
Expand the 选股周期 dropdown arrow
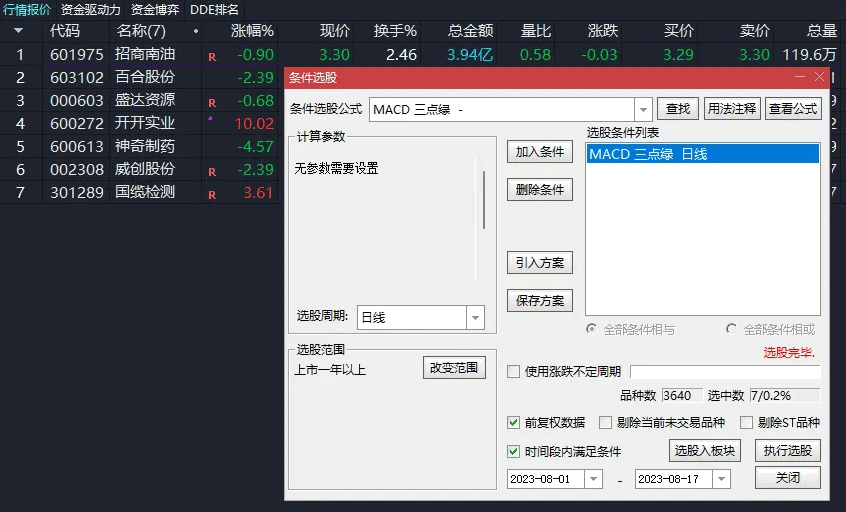pyautogui.click(x=475, y=318)
